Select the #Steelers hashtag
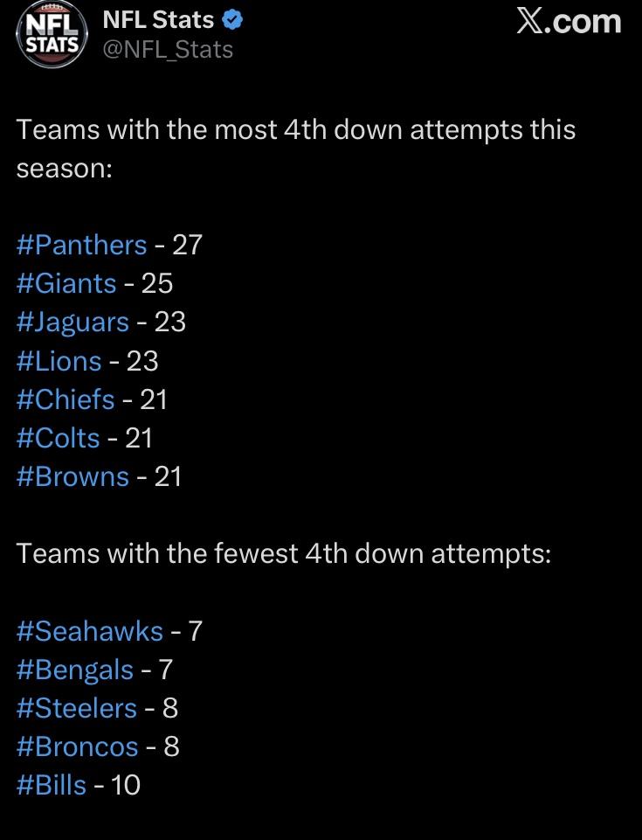The height and width of the screenshot is (840, 642). (x=77, y=708)
